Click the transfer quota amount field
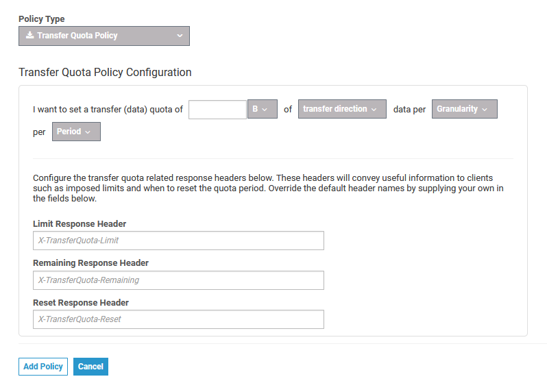Image resolution: width=547 pixels, height=392 pixels. click(x=217, y=109)
